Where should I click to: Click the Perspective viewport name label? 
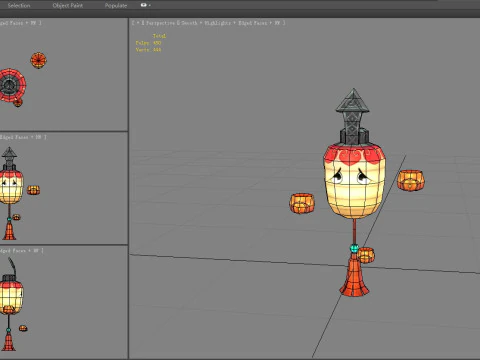(x=160, y=23)
